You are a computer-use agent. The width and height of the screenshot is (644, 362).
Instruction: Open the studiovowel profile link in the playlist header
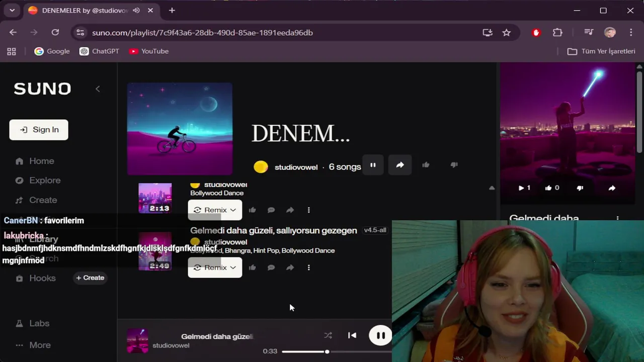(296, 167)
